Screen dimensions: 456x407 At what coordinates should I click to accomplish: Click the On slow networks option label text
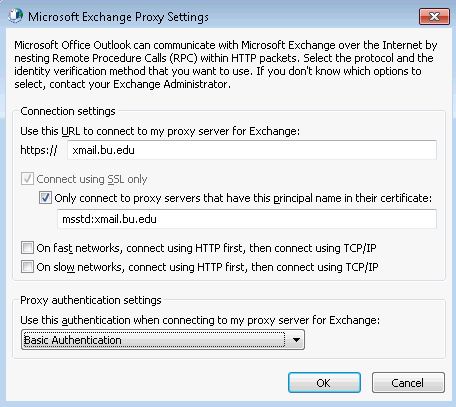[207, 267]
